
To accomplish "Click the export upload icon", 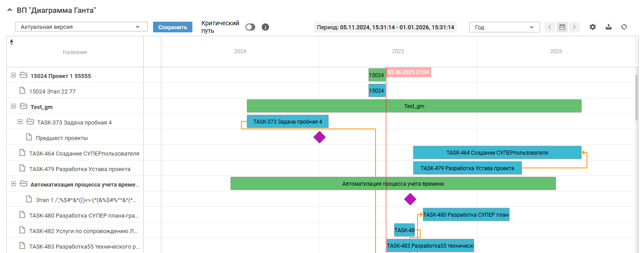I will pos(609,27).
